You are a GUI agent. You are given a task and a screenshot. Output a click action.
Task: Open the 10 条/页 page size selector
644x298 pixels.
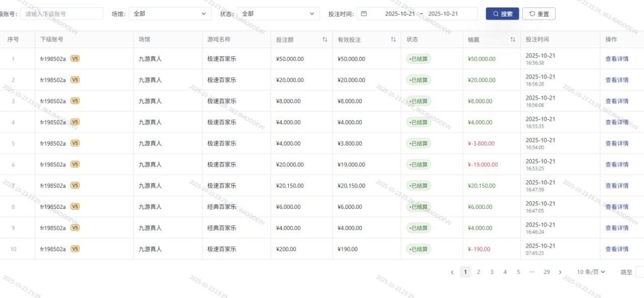(x=591, y=272)
